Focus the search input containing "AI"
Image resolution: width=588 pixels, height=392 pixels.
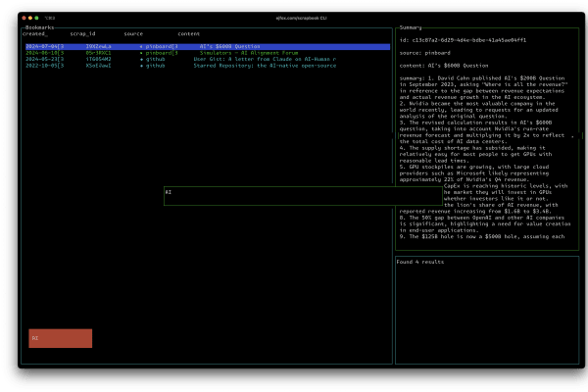coord(303,196)
